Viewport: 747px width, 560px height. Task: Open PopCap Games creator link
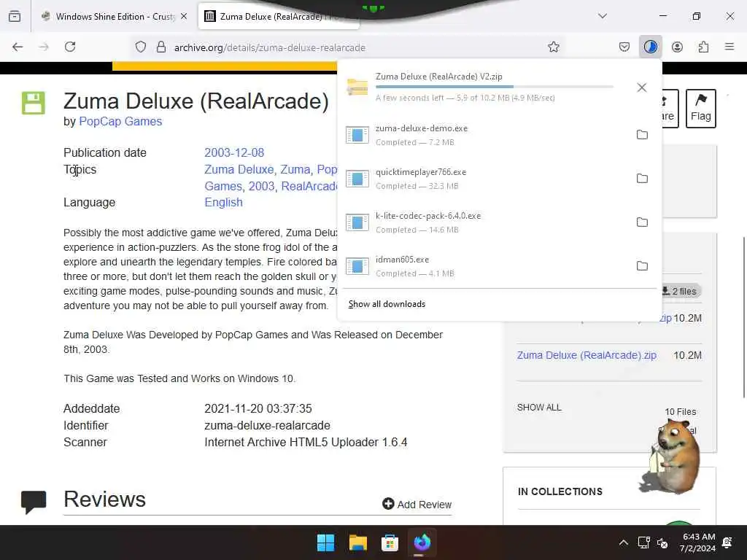click(x=120, y=122)
